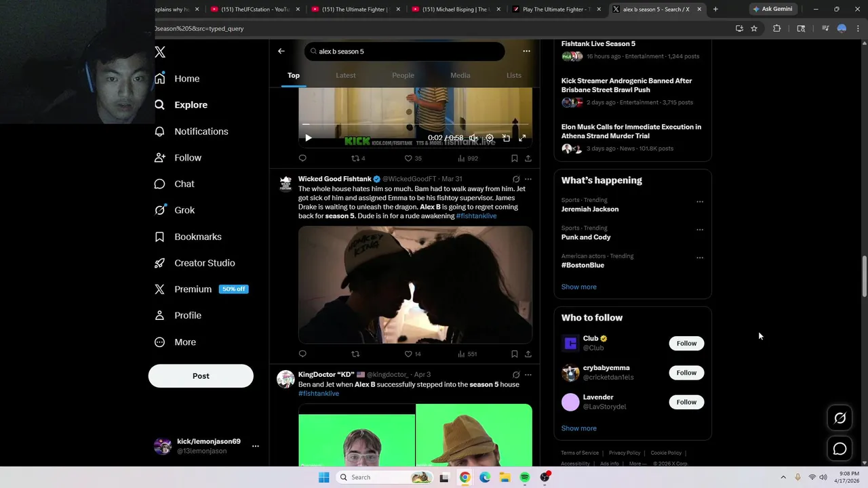Open Premium 50% off offer
The width and height of the screenshot is (868, 488).
[201, 289]
